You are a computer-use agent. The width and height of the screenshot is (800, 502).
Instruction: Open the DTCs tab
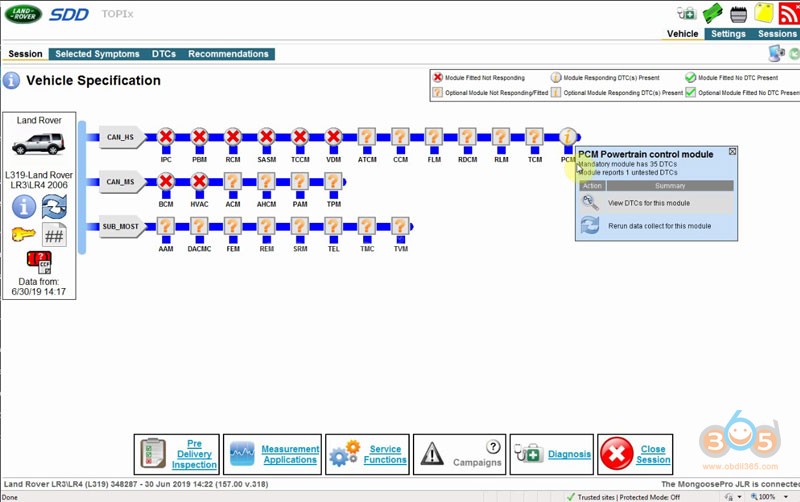coord(164,54)
